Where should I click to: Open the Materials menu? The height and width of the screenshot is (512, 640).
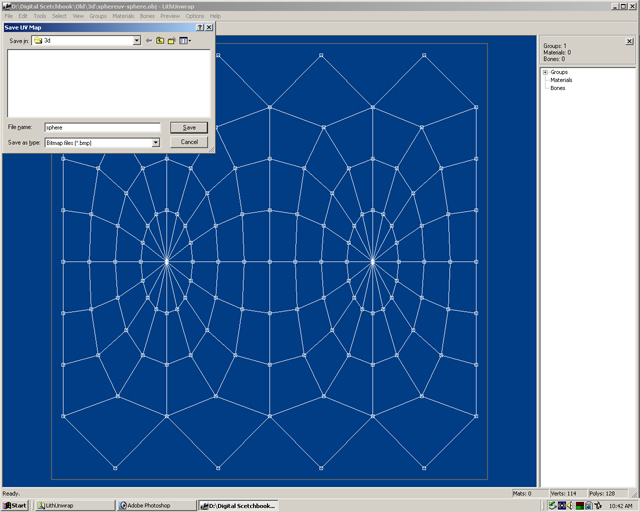pyautogui.click(x=123, y=16)
